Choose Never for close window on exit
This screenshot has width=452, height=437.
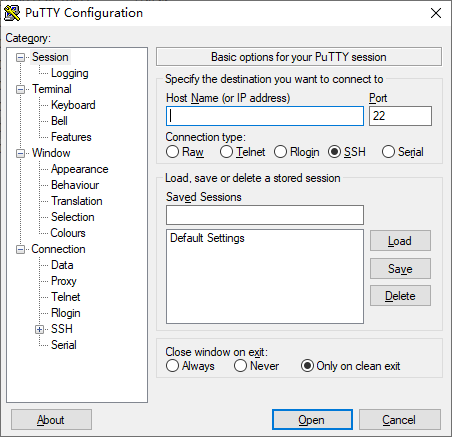click(240, 366)
